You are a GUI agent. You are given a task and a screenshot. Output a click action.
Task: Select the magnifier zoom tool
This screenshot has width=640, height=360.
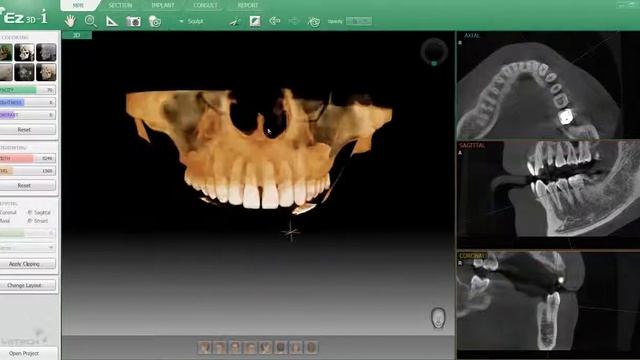point(91,21)
